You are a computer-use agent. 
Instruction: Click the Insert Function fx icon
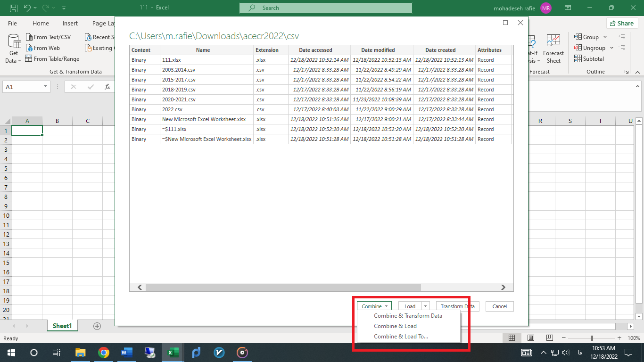pyautogui.click(x=107, y=87)
